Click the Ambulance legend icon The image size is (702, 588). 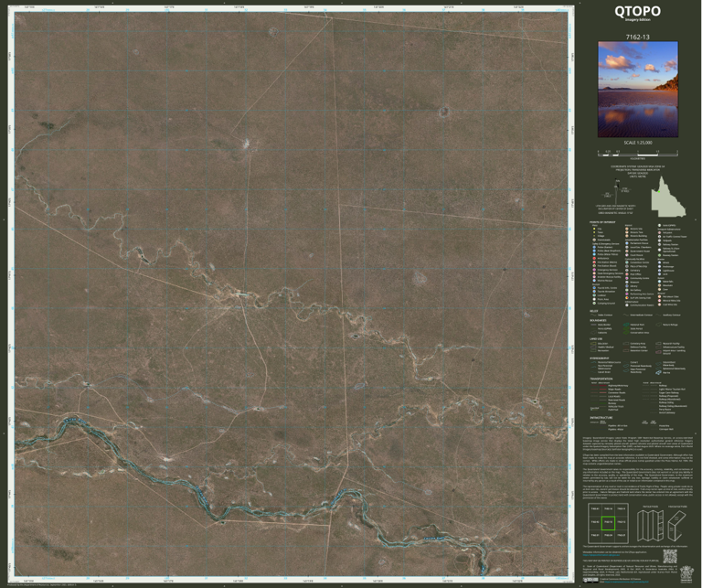(x=594, y=259)
